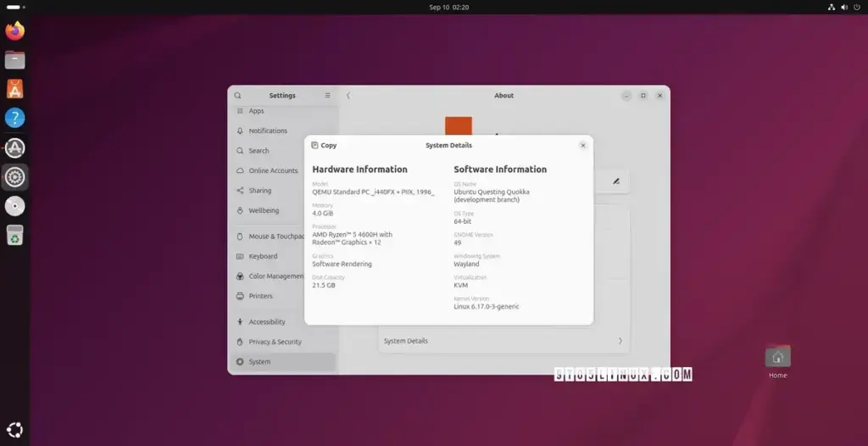
Task: Click the KVM virtualization value
Action: coord(461,285)
